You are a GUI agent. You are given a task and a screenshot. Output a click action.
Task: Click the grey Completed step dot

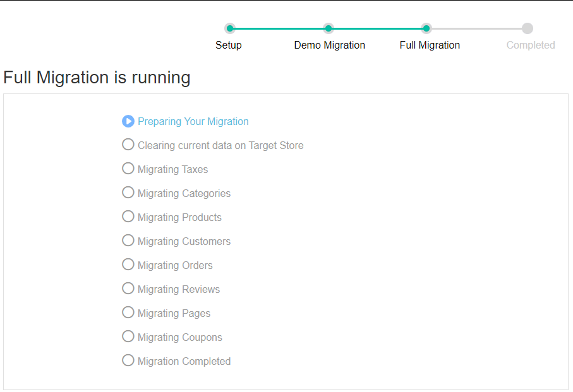point(528,28)
